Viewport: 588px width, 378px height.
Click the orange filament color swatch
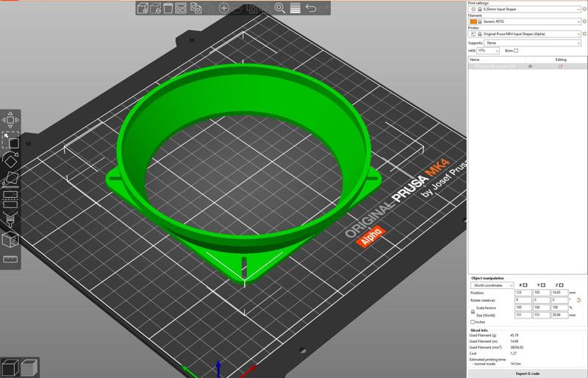click(x=473, y=21)
